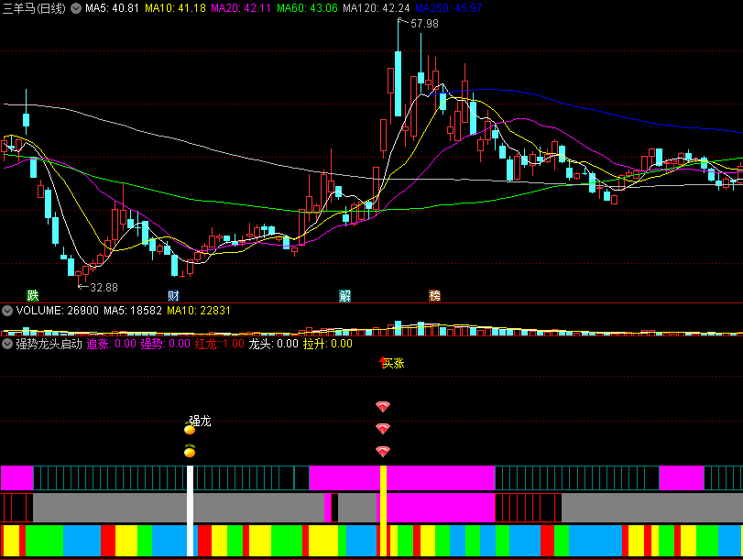Click the tallest cyan candlestick below 57.98
This screenshot has width=743, height=560.
[398, 83]
